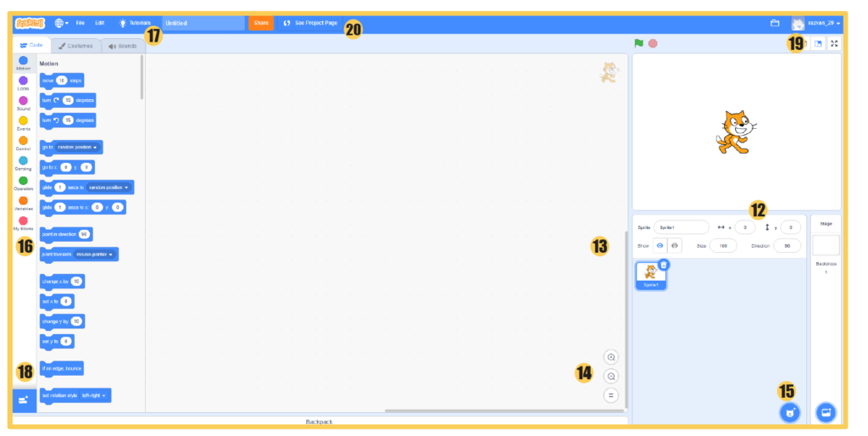Click the orange Share button
Viewport: 868px width, 436px height.
(x=260, y=23)
